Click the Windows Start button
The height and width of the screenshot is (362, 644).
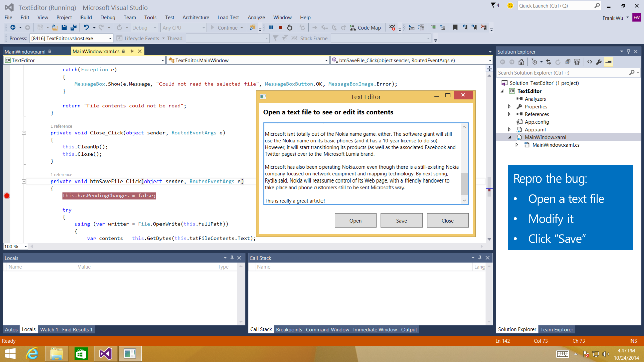tap(10, 353)
